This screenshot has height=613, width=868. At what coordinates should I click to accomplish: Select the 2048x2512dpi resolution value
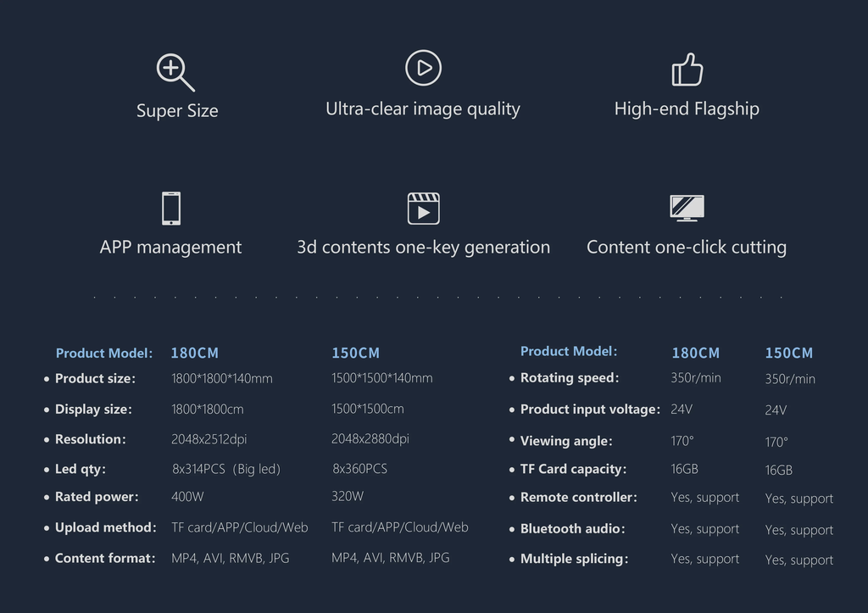point(209,440)
